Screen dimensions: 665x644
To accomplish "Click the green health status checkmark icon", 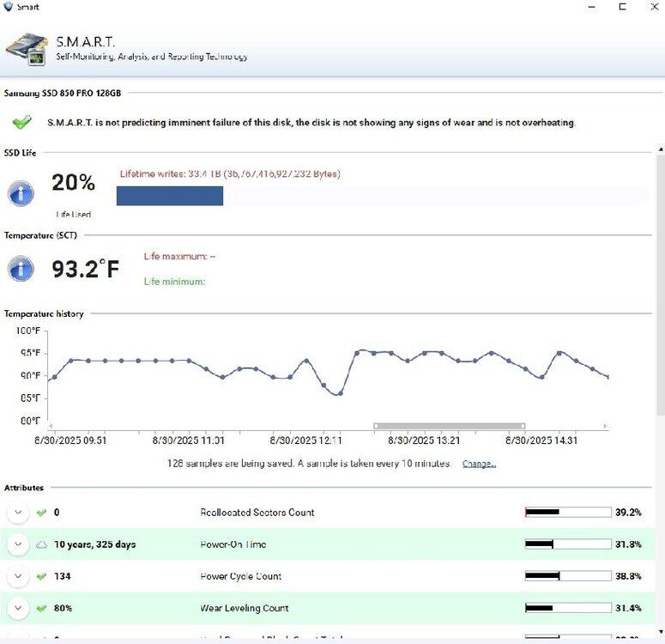I will tap(21, 122).
